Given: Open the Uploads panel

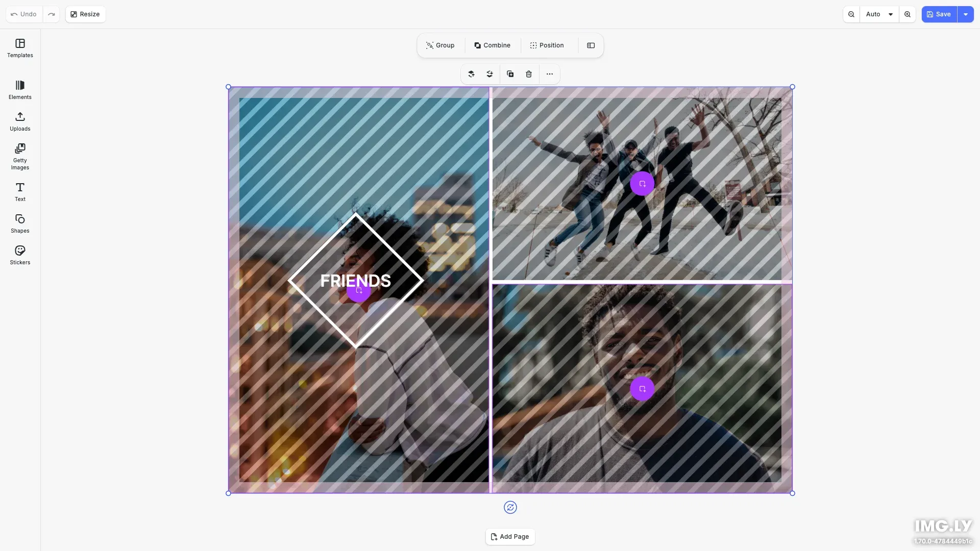Looking at the screenshot, I should tap(20, 121).
